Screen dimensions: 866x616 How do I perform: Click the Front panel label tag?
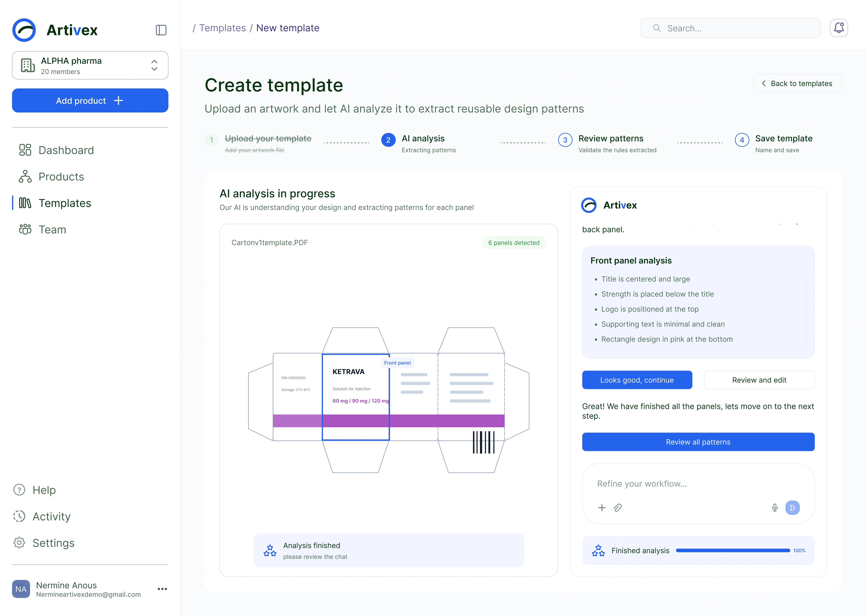(x=397, y=363)
